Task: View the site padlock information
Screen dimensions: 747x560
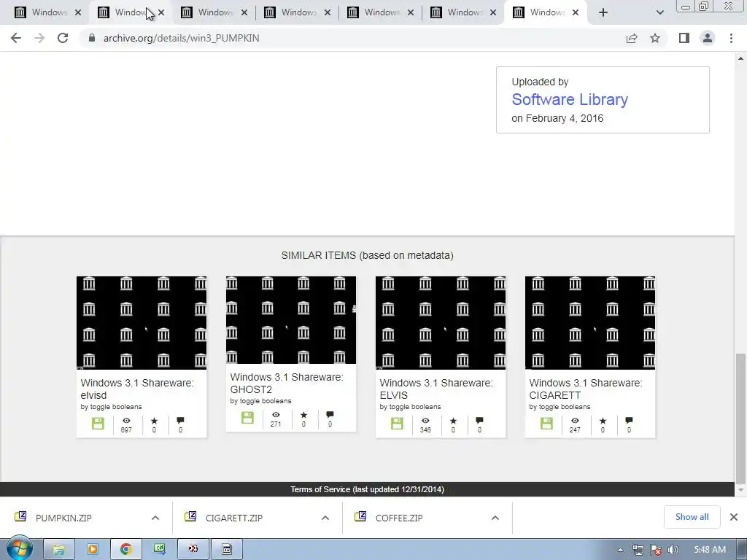Action: [92, 38]
